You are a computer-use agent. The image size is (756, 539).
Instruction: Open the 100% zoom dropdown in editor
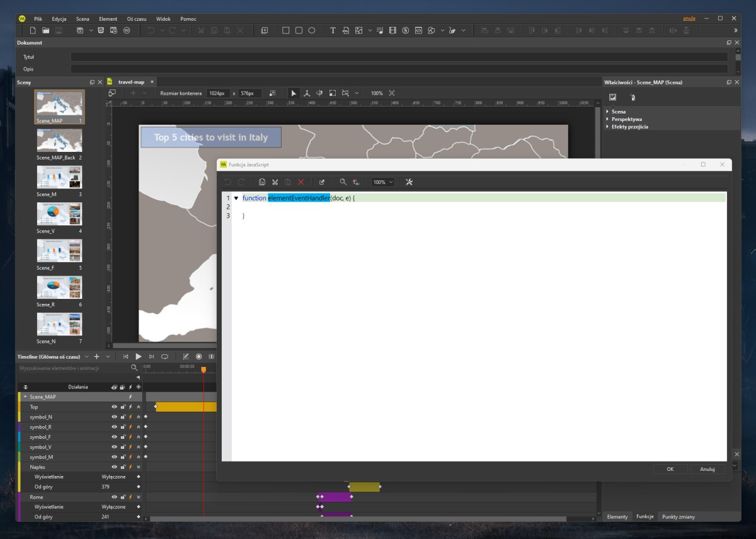tap(382, 182)
